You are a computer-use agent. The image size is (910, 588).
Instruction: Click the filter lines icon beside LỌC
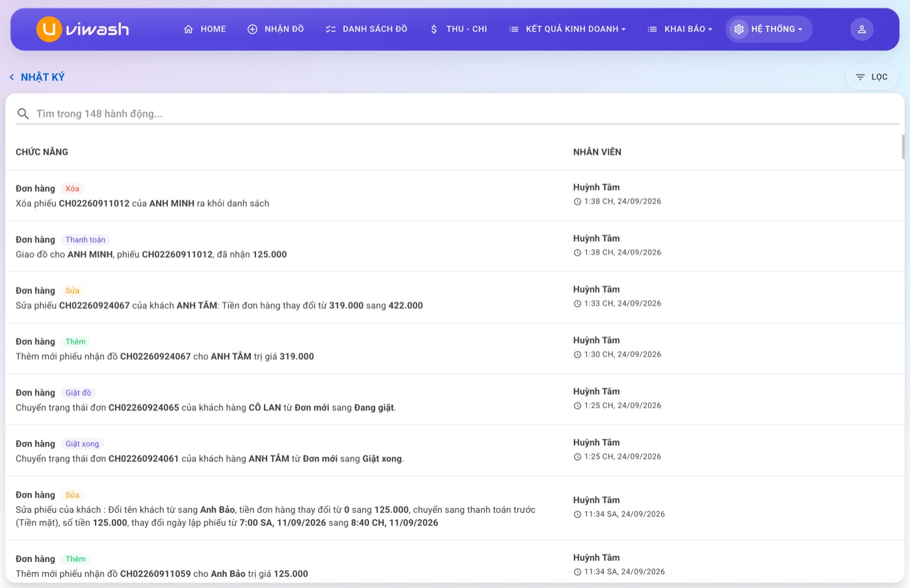(x=860, y=77)
